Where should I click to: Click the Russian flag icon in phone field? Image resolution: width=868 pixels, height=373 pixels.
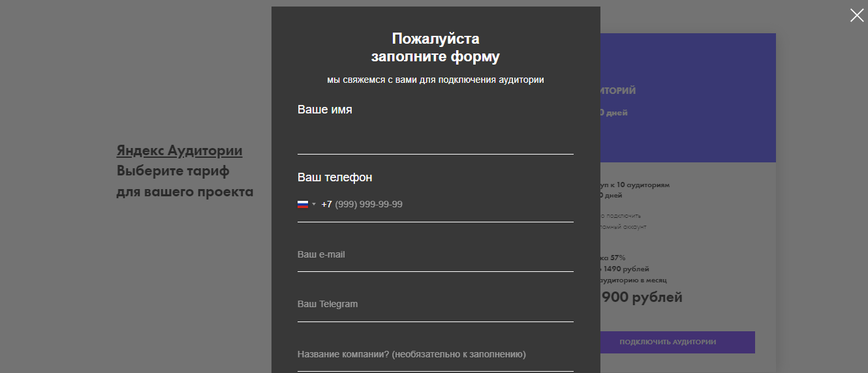point(303,204)
